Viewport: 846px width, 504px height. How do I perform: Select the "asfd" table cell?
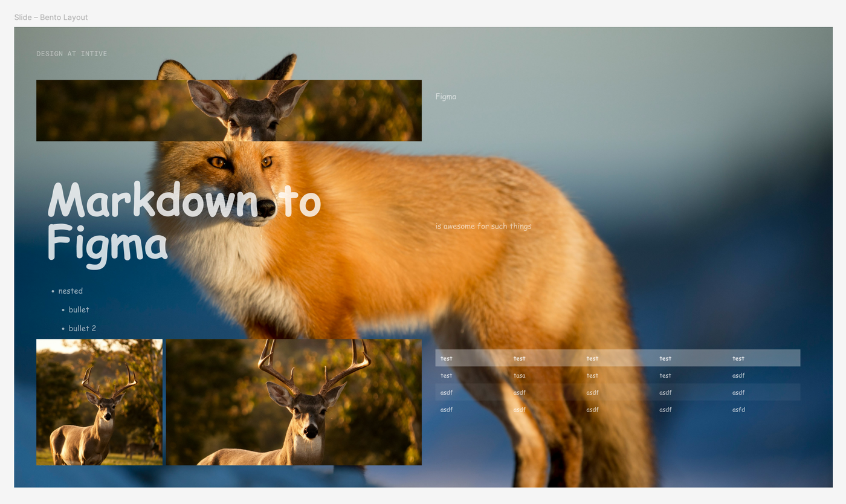click(738, 409)
